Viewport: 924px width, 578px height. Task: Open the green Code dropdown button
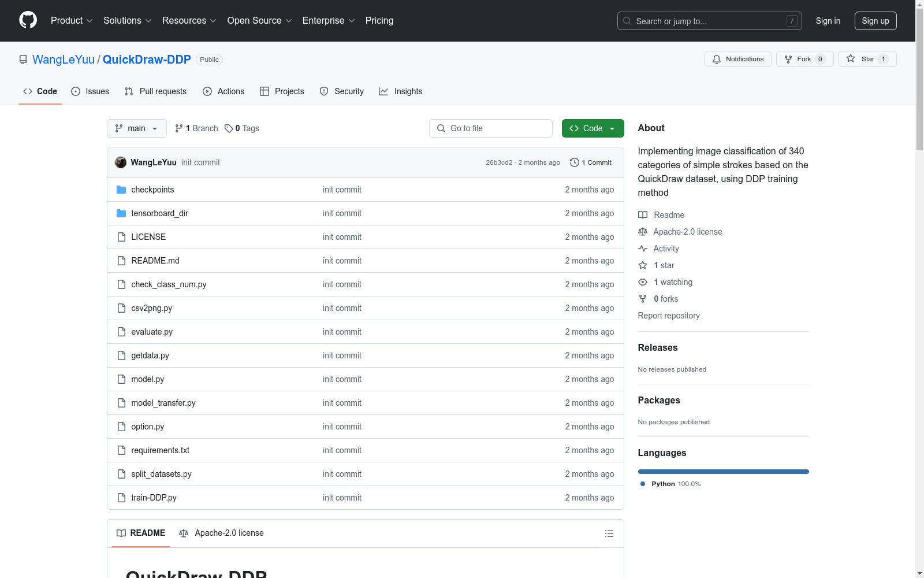[x=593, y=128]
